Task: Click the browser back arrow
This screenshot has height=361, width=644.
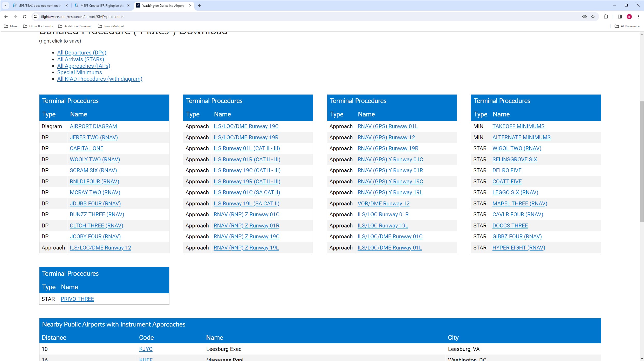Action: point(6,17)
